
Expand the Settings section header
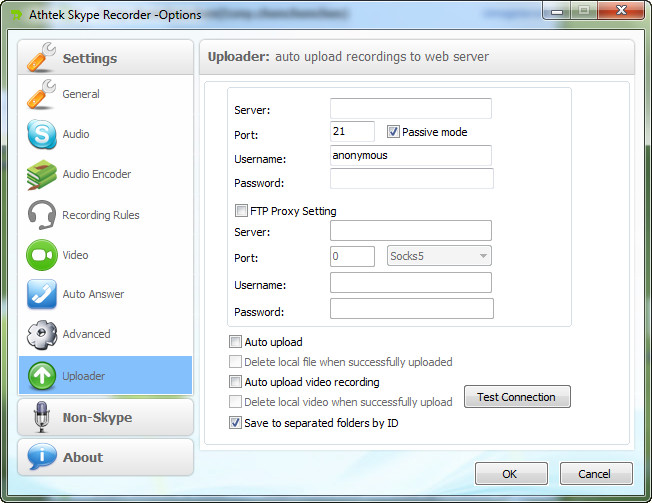point(106,57)
